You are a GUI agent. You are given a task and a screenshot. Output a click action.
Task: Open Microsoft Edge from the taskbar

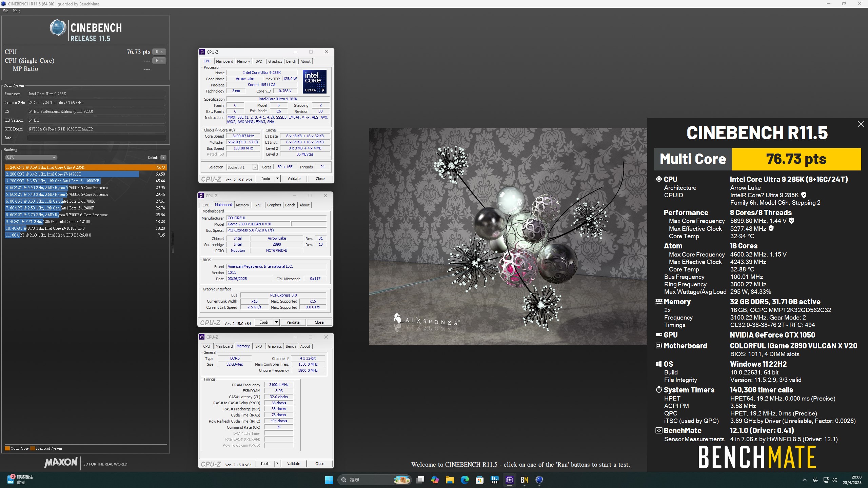coord(465,480)
